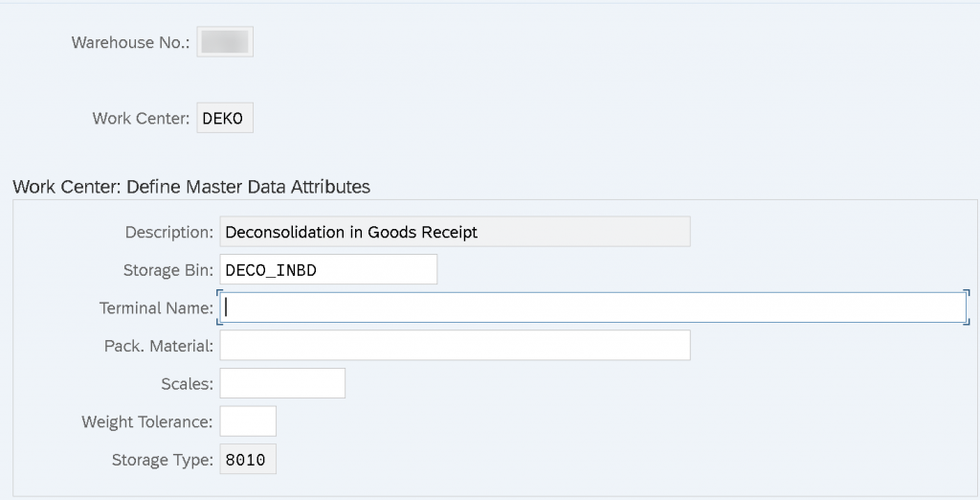Click the "Terminal Name:" label
980x500 pixels.
(156, 307)
